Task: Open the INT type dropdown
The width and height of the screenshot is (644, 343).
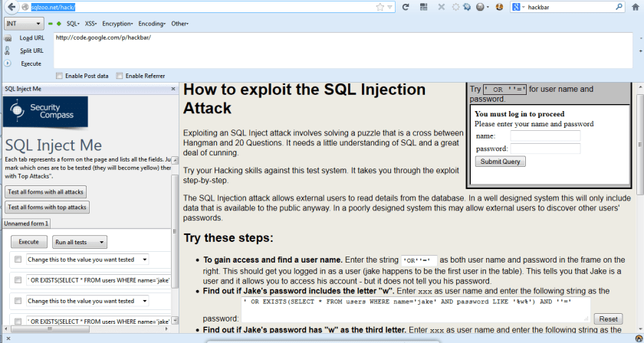Action: coord(22,24)
